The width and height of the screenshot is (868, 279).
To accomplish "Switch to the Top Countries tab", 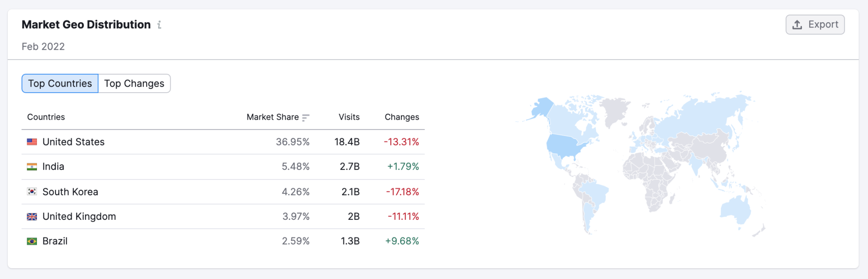I will [x=60, y=83].
